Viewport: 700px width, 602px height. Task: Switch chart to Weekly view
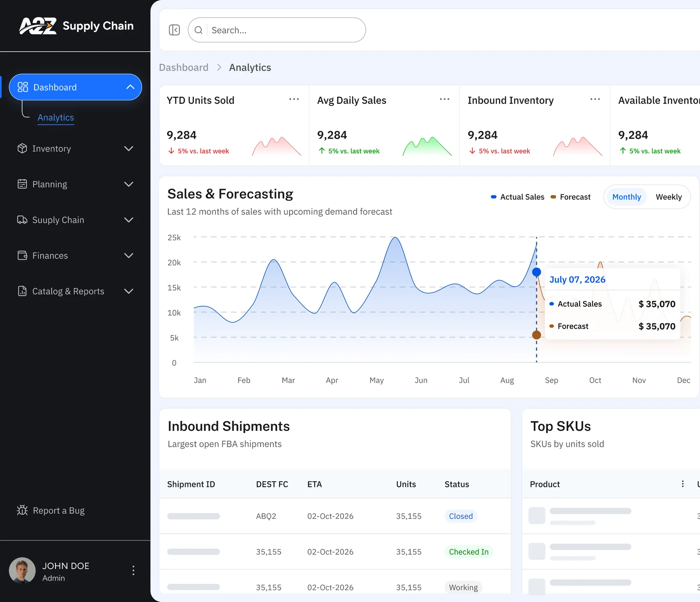pyautogui.click(x=668, y=197)
